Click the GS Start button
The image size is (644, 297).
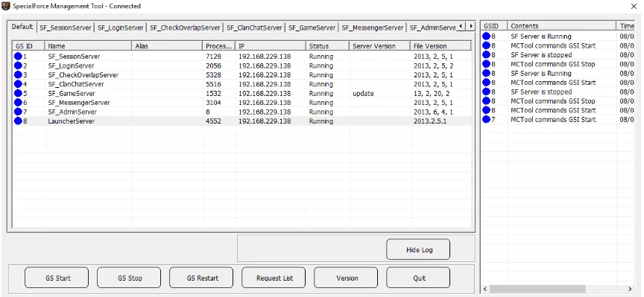pyautogui.click(x=57, y=278)
